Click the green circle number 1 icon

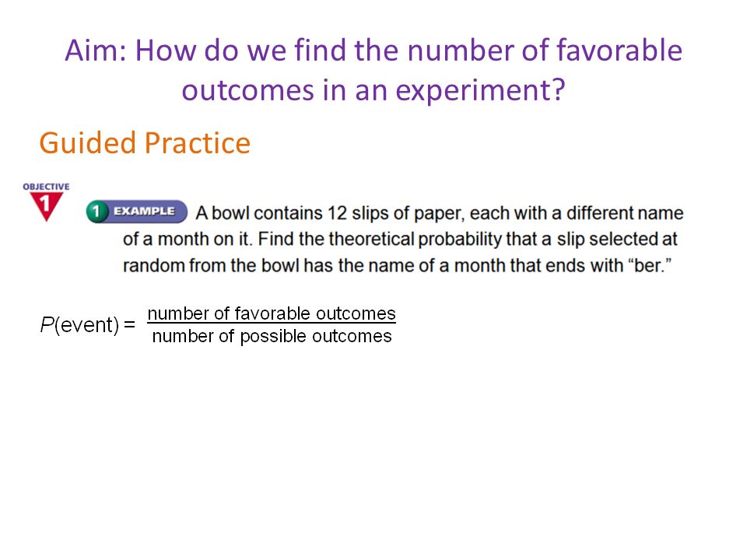[96, 212]
